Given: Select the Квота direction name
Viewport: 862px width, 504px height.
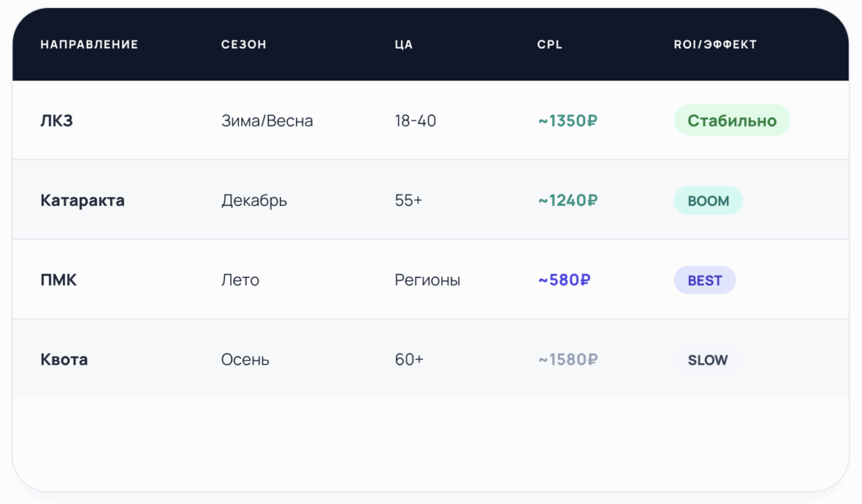Looking at the screenshot, I should pyautogui.click(x=64, y=360).
